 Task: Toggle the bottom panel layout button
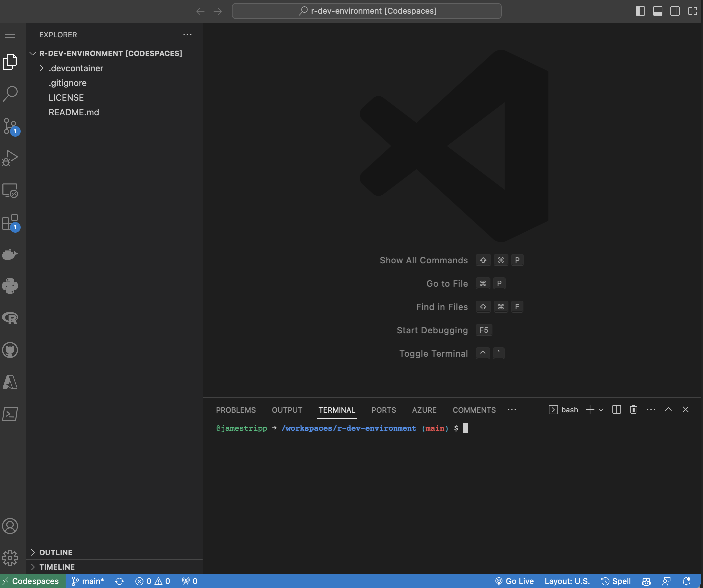coord(657,11)
